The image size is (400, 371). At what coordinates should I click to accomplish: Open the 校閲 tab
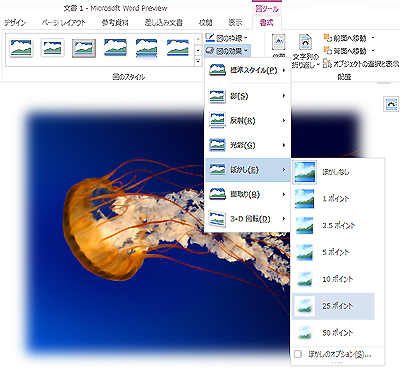(x=206, y=22)
